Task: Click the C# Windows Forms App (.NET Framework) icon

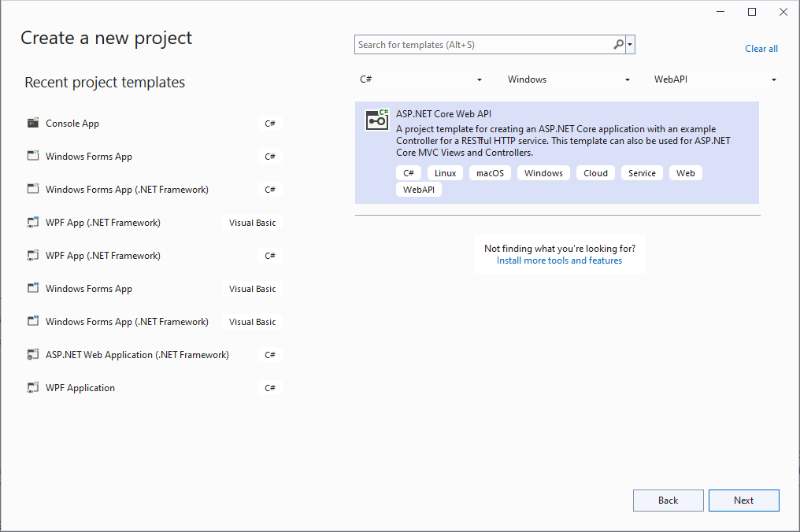Action: (33, 189)
